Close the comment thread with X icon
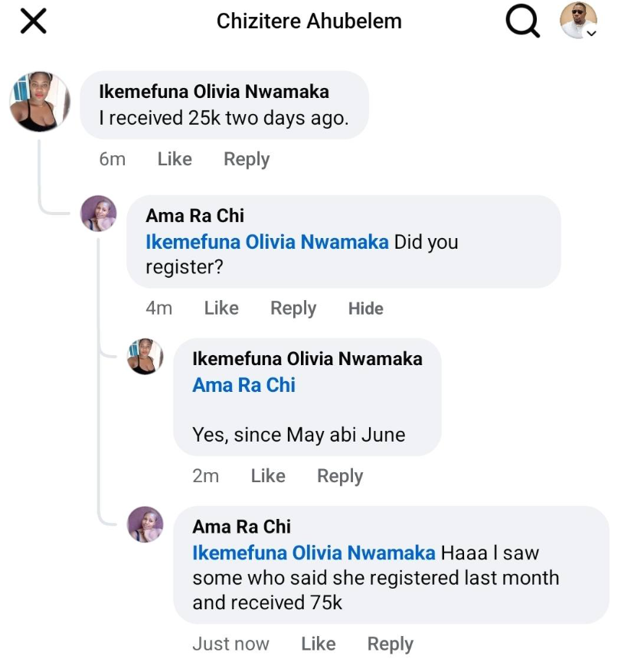This screenshot has height=672, width=621. pos(33,21)
